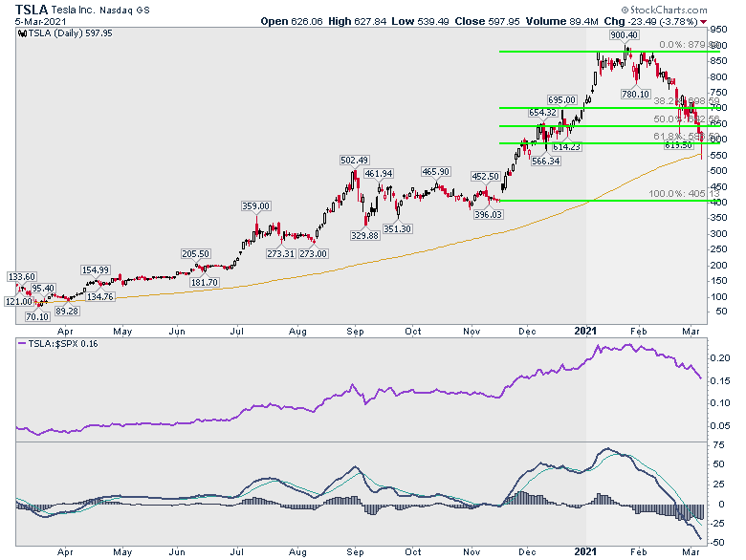The height and width of the screenshot is (560, 746).
Task: Click the 452.50 price label
Action: [485, 177]
